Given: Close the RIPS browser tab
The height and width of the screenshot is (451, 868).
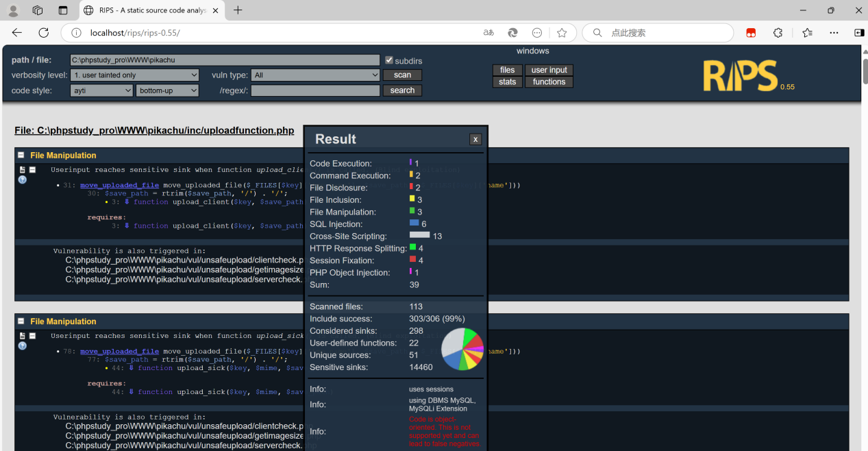Looking at the screenshot, I should pos(216,10).
